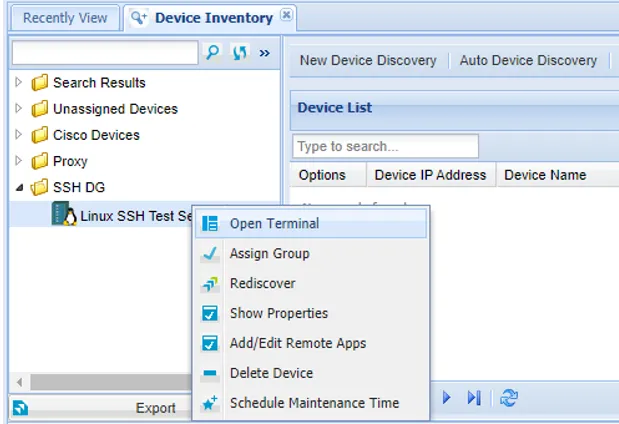
Task: Click the tree panel horizontal scrollbar
Action: [x=111, y=382]
